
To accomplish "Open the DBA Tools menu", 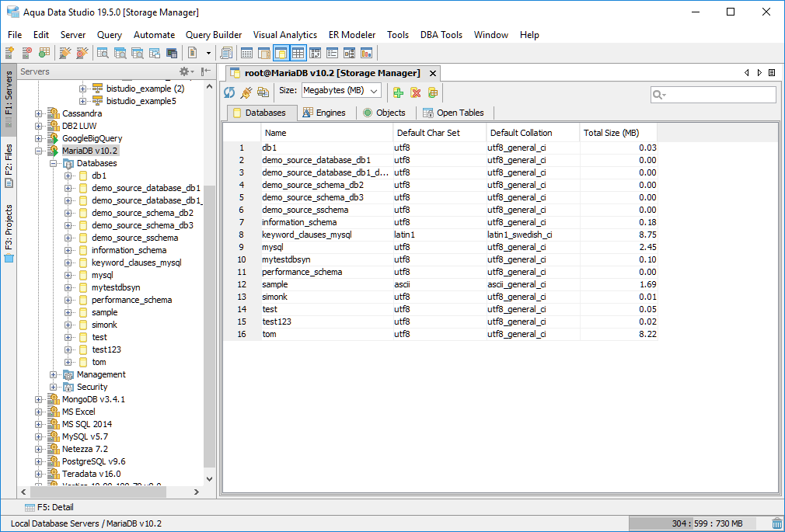I will click(x=441, y=35).
